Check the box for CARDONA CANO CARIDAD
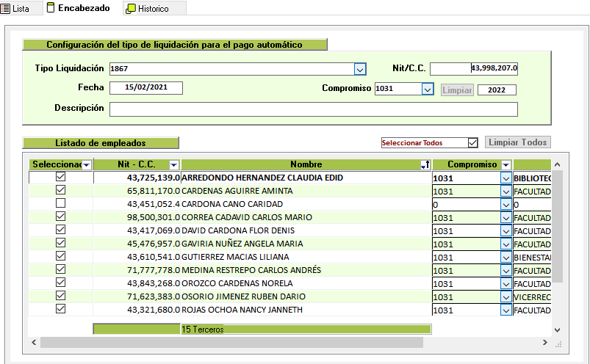 (x=60, y=203)
